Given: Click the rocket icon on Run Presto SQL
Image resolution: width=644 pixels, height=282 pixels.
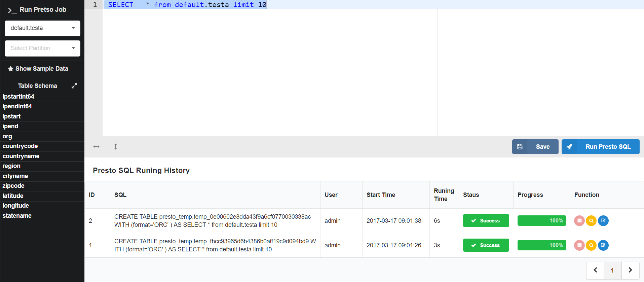Looking at the screenshot, I should tap(569, 147).
